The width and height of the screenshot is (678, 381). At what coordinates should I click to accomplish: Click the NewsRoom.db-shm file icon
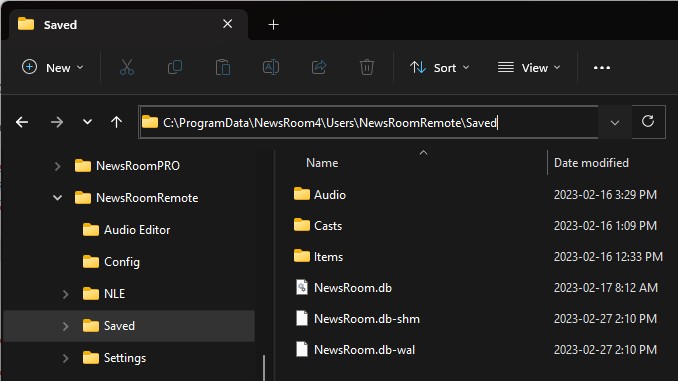coord(302,318)
